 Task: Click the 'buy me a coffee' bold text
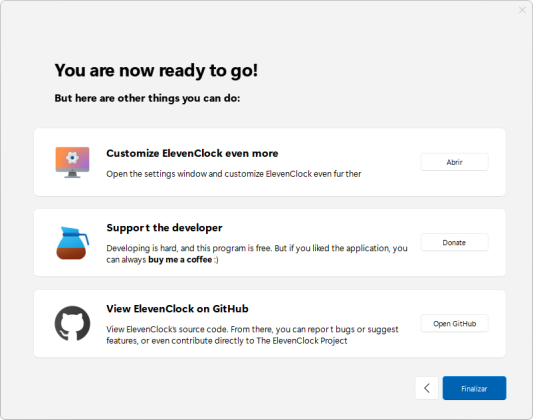click(180, 260)
